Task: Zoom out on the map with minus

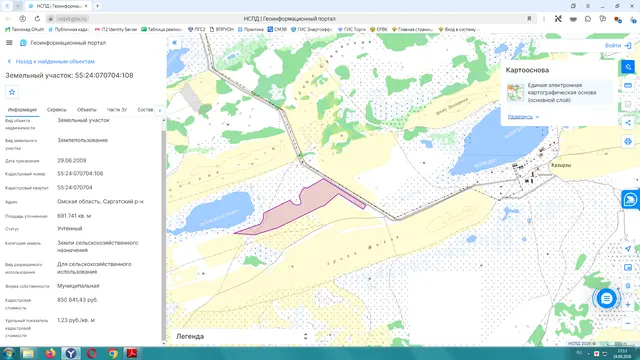Action: pyautogui.click(x=628, y=323)
